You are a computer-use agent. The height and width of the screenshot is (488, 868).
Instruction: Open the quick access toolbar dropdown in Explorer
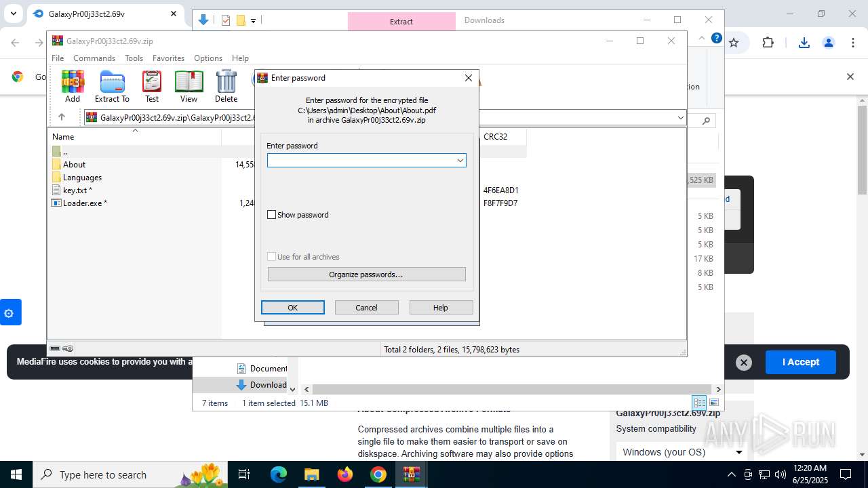(253, 21)
